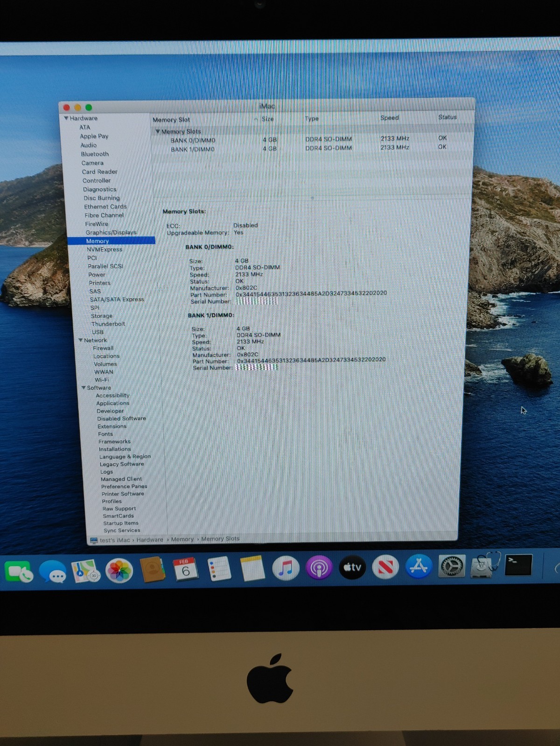Collapse the Memory Slots row
The image size is (560, 746).
coord(158,132)
